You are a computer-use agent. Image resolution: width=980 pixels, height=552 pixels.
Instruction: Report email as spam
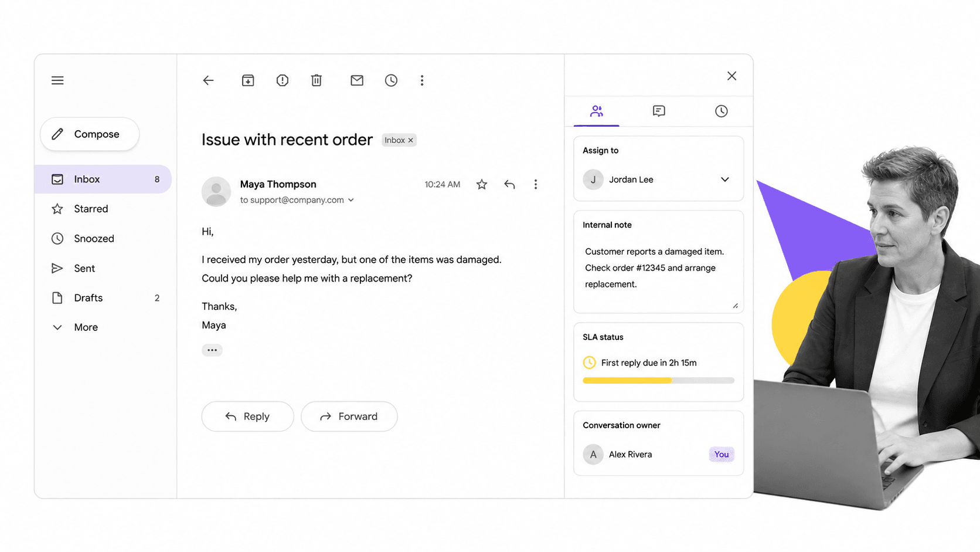click(283, 80)
